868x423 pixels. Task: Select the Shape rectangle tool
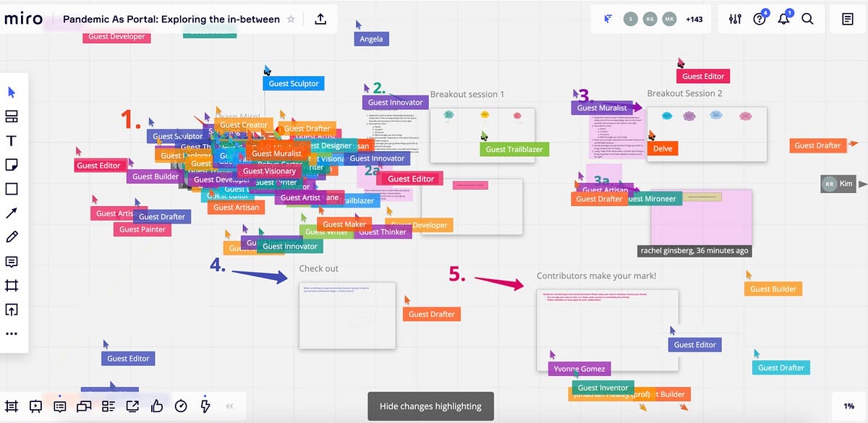(12, 189)
